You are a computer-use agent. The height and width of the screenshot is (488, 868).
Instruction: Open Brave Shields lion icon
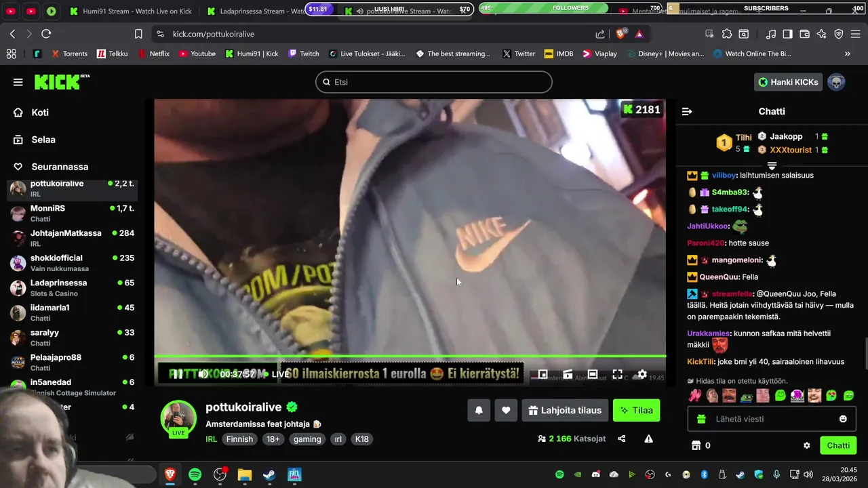(621, 34)
